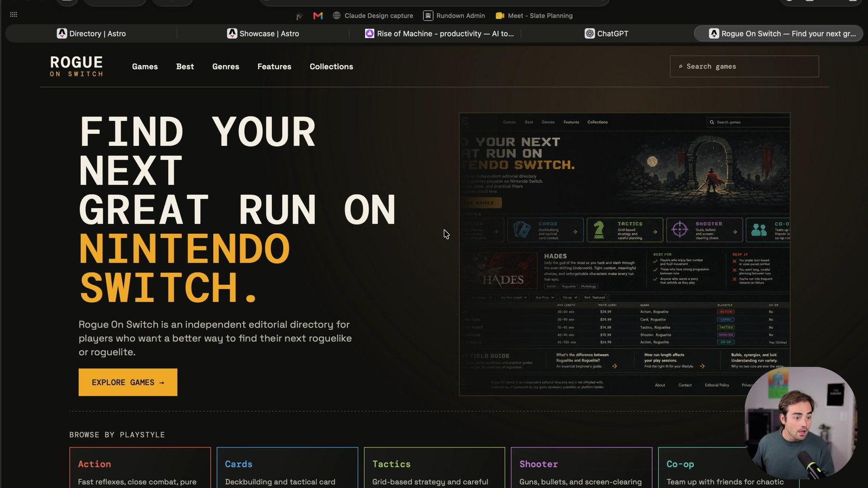Open the Cards playstyle card

pyautogui.click(x=288, y=467)
